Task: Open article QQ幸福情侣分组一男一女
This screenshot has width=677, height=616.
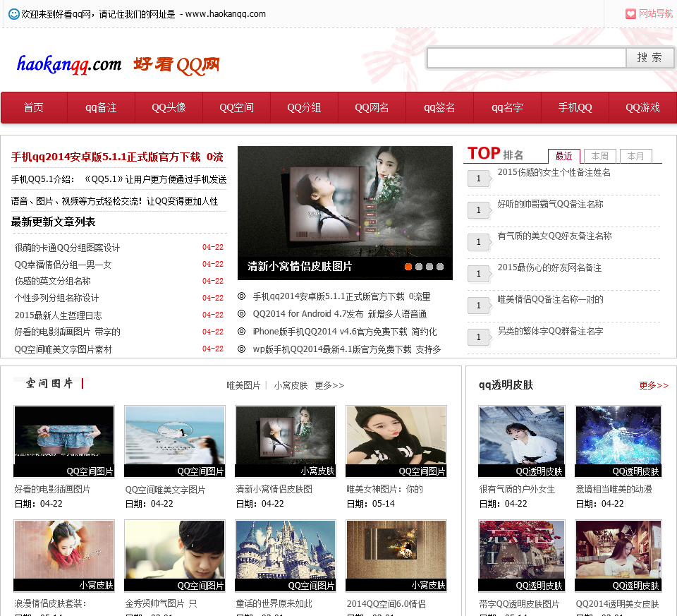Action: coord(63,265)
